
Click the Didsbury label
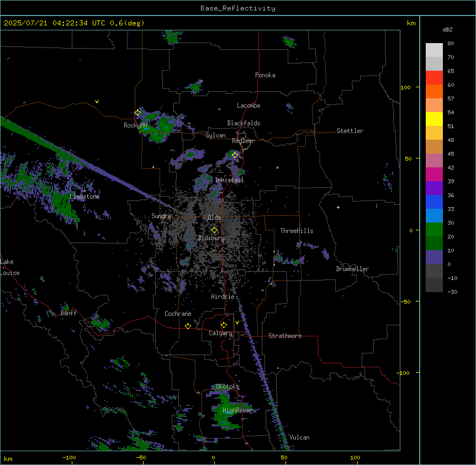tap(211, 238)
